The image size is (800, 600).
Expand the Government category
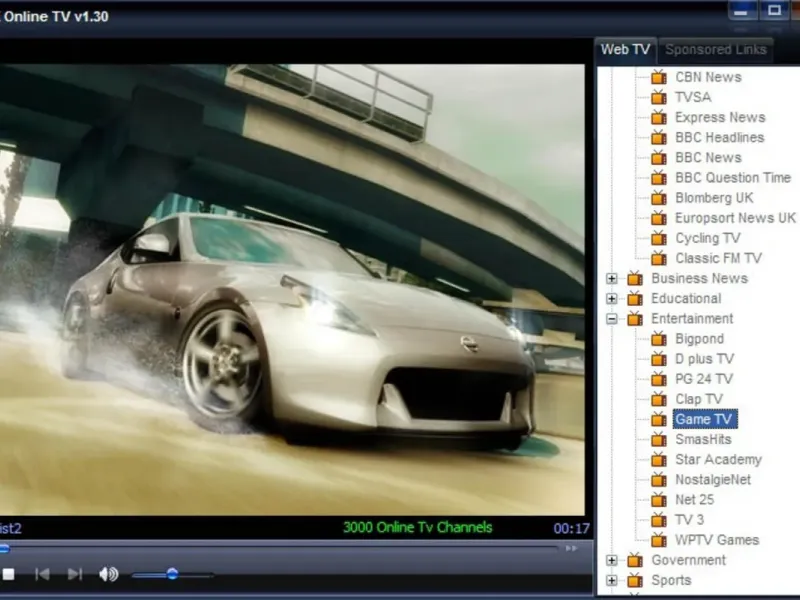pos(612,560)
